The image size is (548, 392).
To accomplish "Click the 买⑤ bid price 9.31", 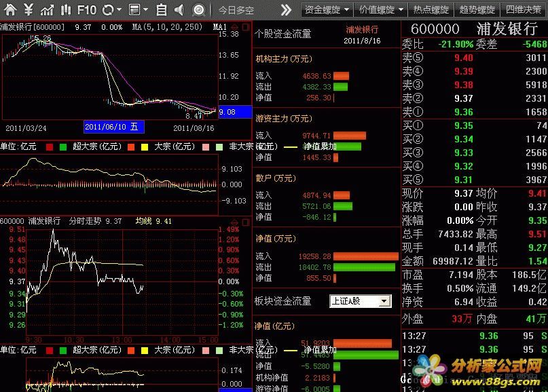I will coord(463,180).
